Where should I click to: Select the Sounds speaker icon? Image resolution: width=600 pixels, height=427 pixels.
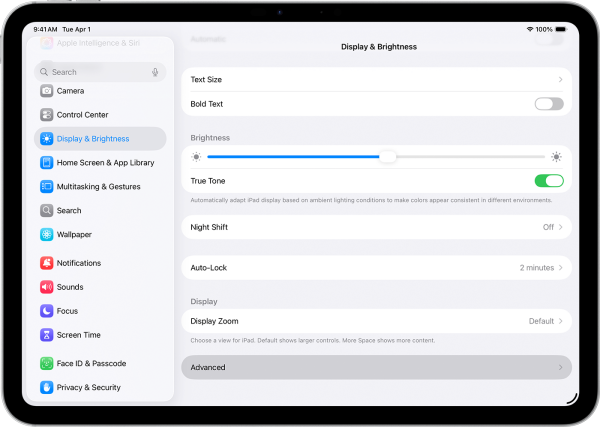click(x=47, y=287)
